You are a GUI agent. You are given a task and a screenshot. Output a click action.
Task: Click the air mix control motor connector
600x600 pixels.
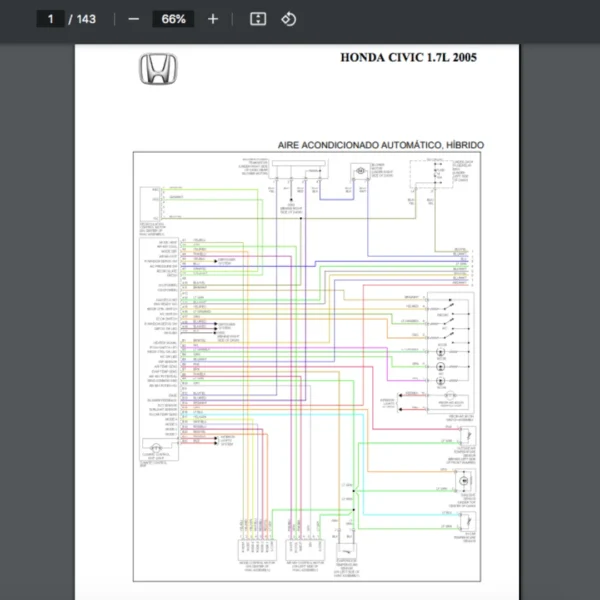click(x=302, y=548)
